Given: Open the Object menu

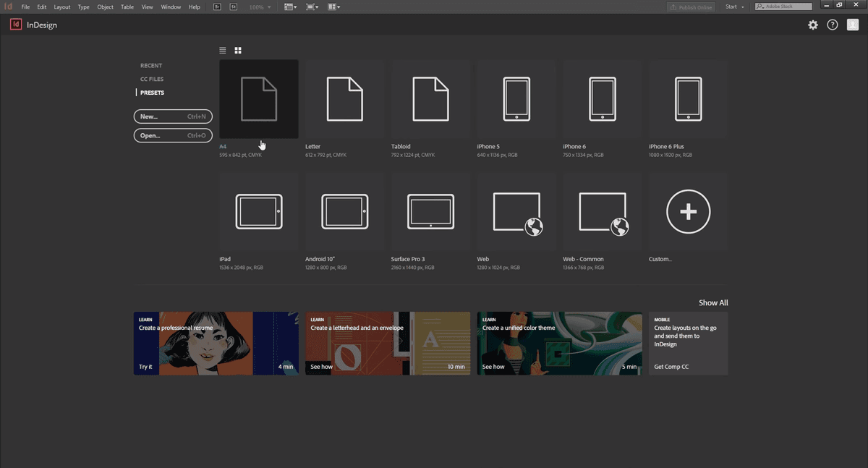Looking at the screenshot, I should [x=106, y=7].
